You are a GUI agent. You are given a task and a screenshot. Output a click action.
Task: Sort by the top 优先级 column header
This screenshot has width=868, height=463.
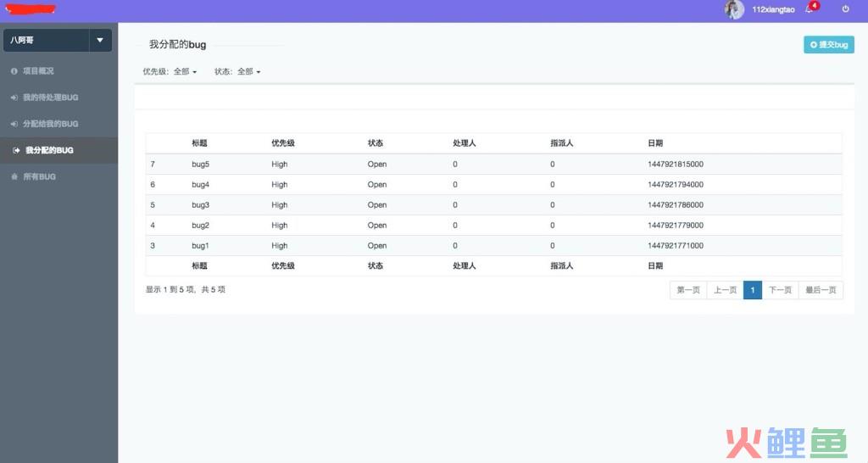coord(283,143)
